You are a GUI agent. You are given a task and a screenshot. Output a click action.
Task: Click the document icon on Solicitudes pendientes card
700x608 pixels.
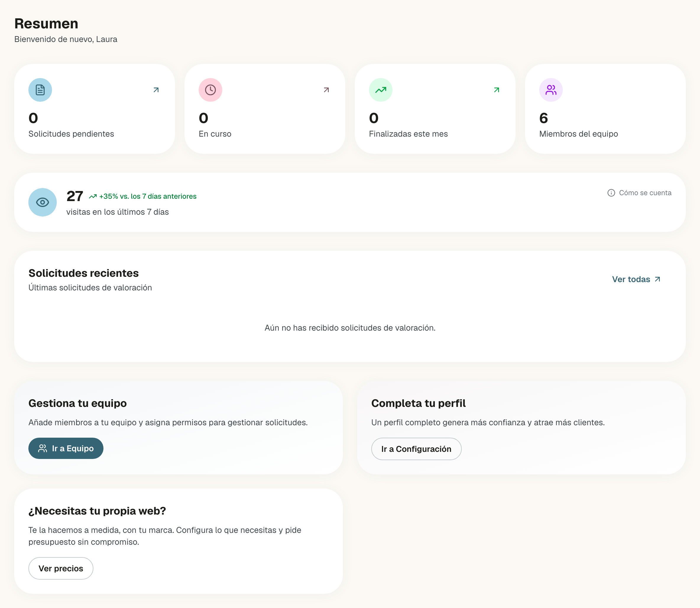coord(40,90)
